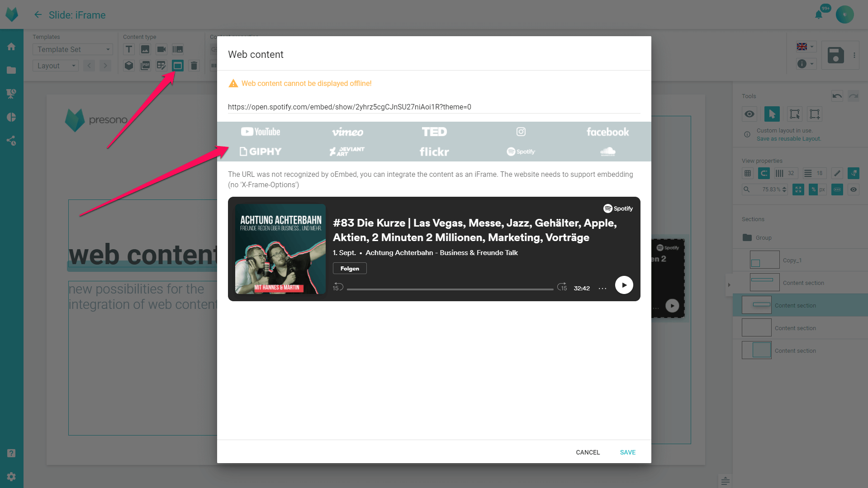The width and height of the screenshot is (868, 488).
Task: Open presentations in the left sidebar
Action: click(x=11, y=94)
